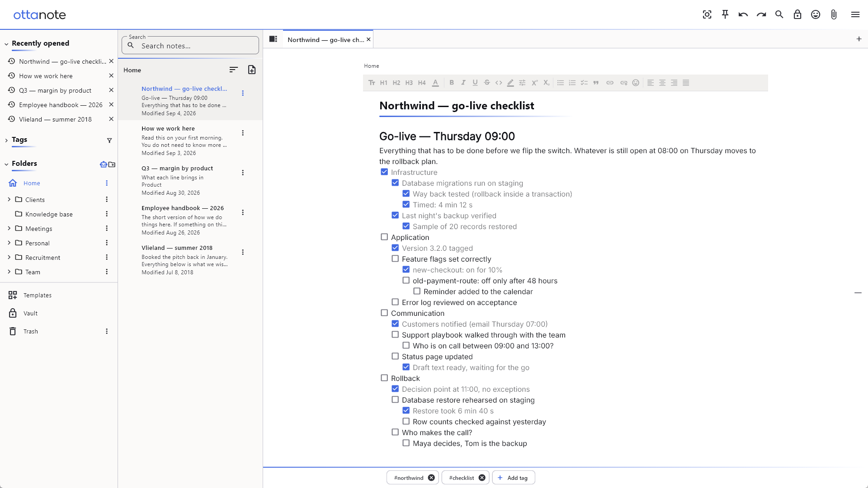Collapse the Folders section
This screenshot has height=488, width=868.
[6, 164]
